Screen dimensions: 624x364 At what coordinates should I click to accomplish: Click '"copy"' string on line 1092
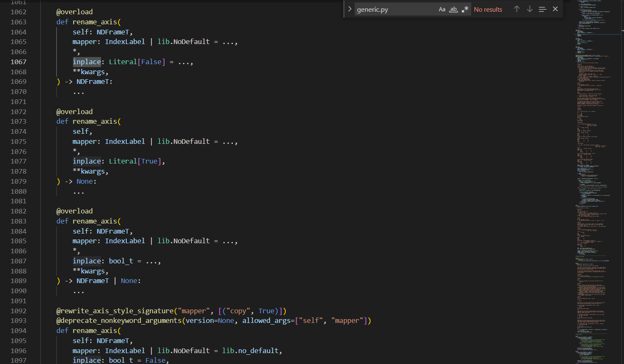click(x=238, y=311)
